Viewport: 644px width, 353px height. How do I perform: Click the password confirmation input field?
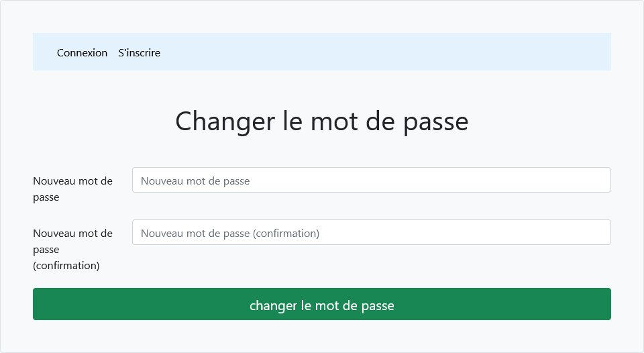pyautogui.click(x=371, y=232)
